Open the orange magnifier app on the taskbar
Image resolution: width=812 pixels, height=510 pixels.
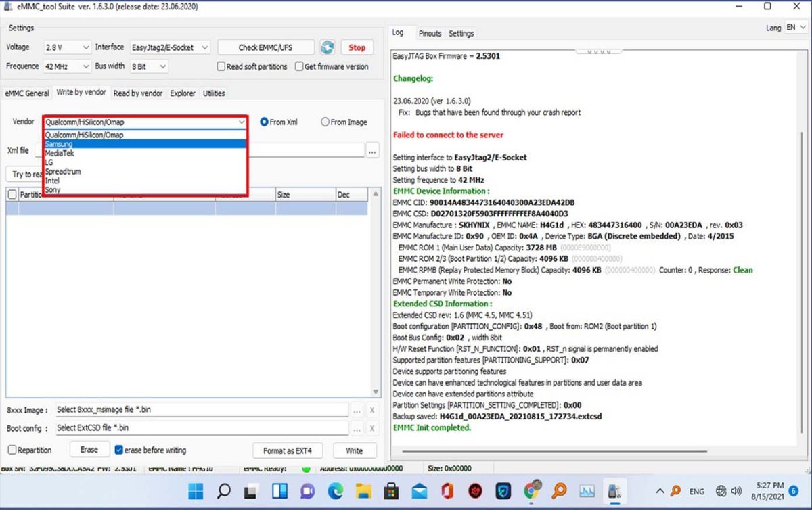coord(559,491)
